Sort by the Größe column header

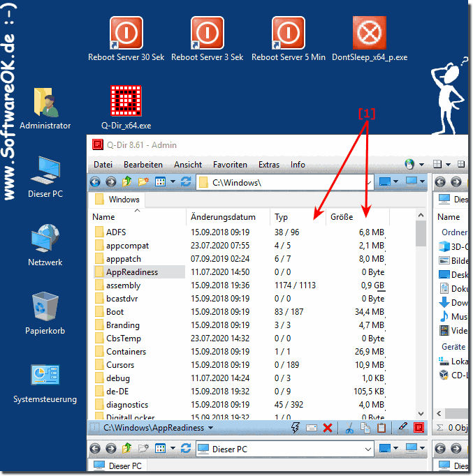[x=358, y=217]
